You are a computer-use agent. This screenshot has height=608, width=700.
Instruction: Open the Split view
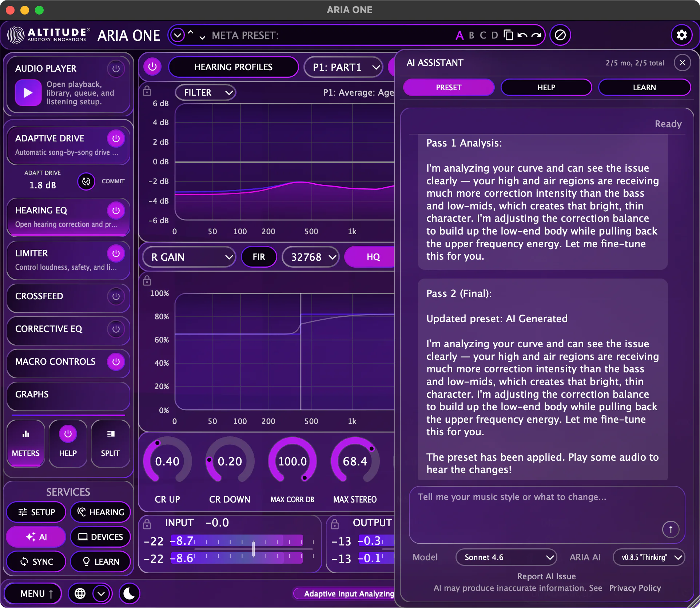pyautogui.click(x=110, y=444)
